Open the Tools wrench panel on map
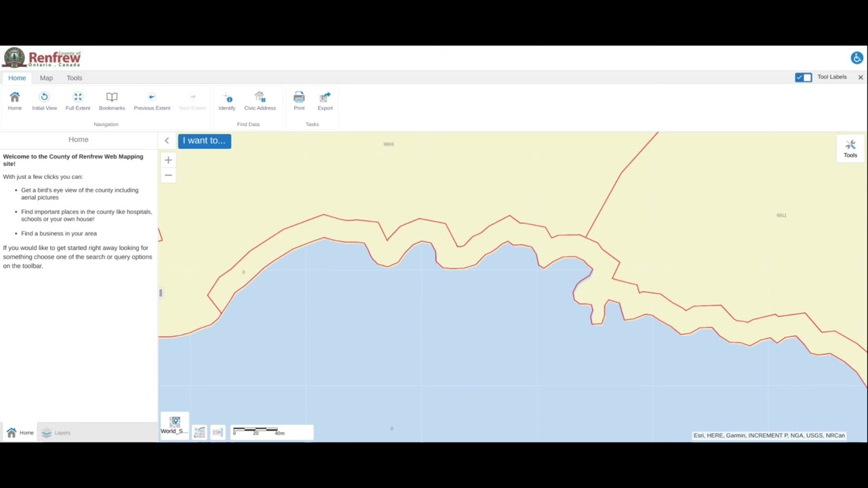This screenshot has width=868, height=488. pyautogui.click(x=850, y=148)
